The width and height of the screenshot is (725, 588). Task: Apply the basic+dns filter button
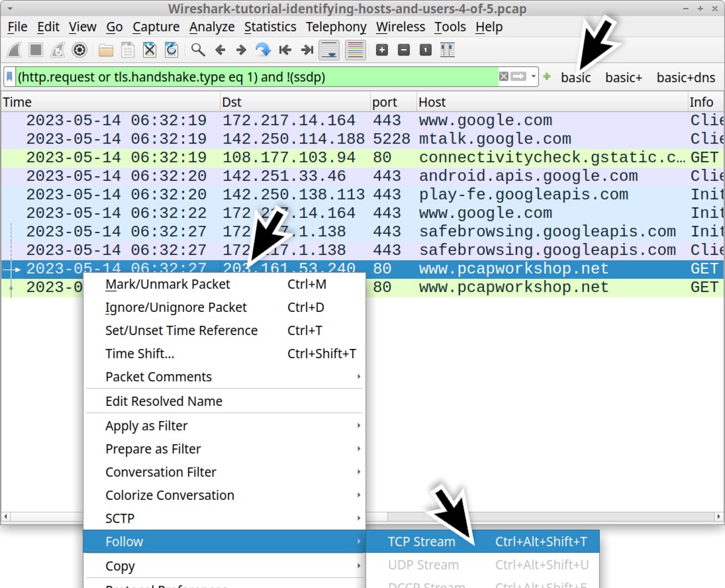point(686,77)
